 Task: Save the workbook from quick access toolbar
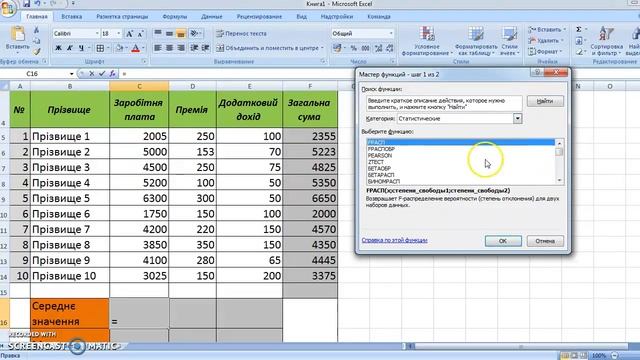click(27, 4)
